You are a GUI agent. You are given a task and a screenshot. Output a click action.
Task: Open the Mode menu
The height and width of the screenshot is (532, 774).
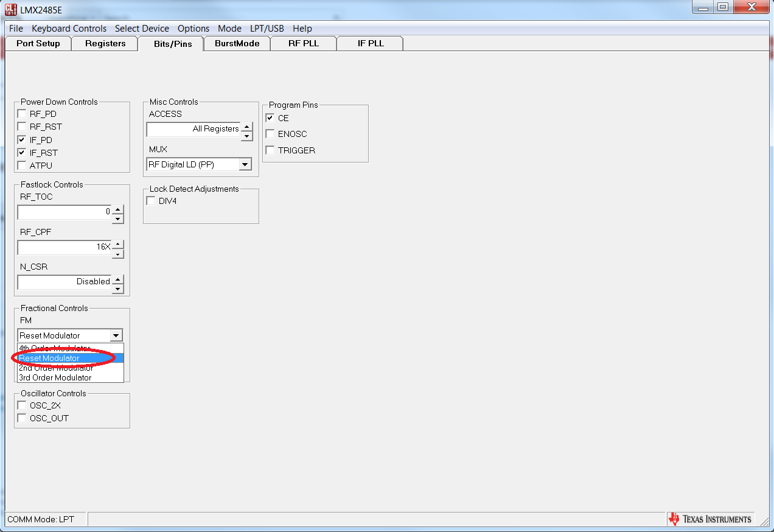(x=229, y=29)
